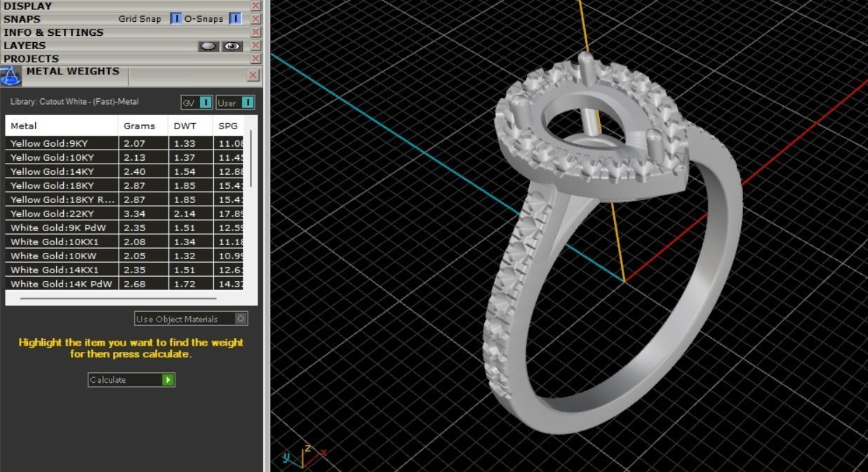Click the Metal Weights scale icon
The image size is (868, 472).
tap(10, 76)
